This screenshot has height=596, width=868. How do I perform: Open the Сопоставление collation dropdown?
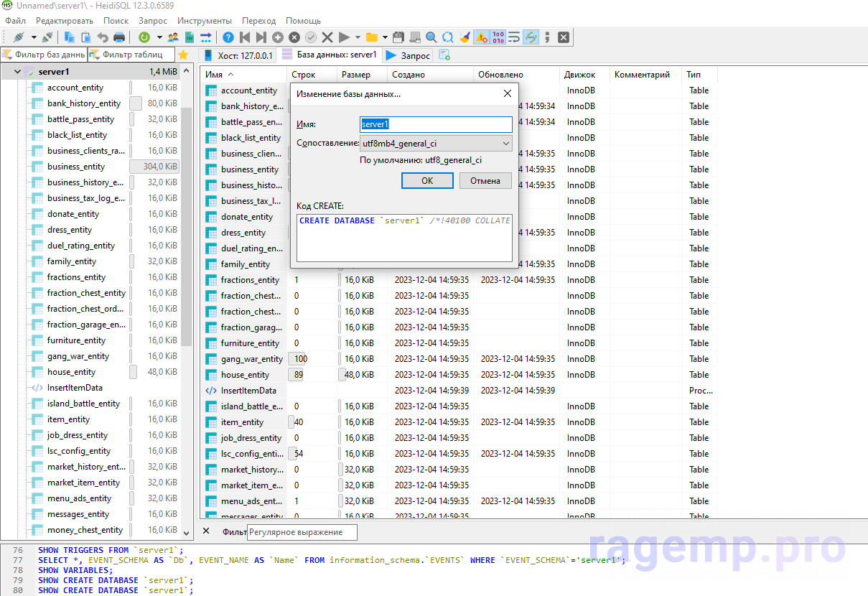tap(436, 144)
